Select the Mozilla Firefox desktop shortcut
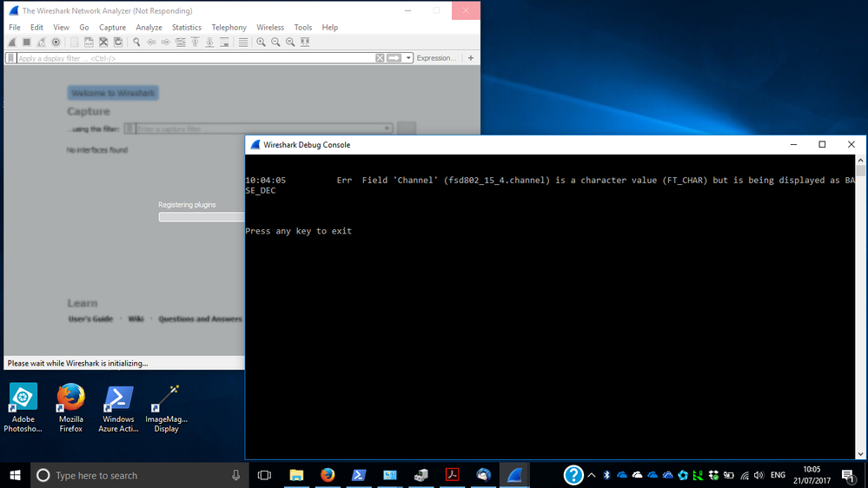The height and width of the screenshot is (488, 868). click(71, 408)
